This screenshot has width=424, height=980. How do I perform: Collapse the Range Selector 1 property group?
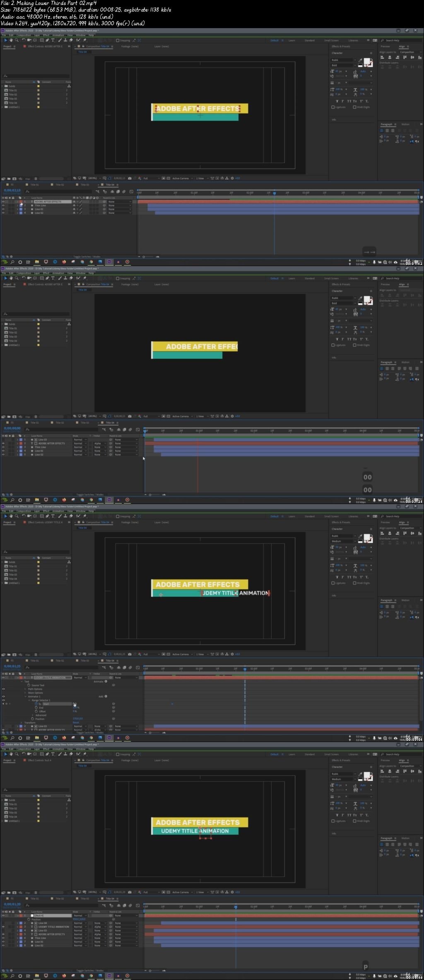pyautogui.click(x=29, y=700)
